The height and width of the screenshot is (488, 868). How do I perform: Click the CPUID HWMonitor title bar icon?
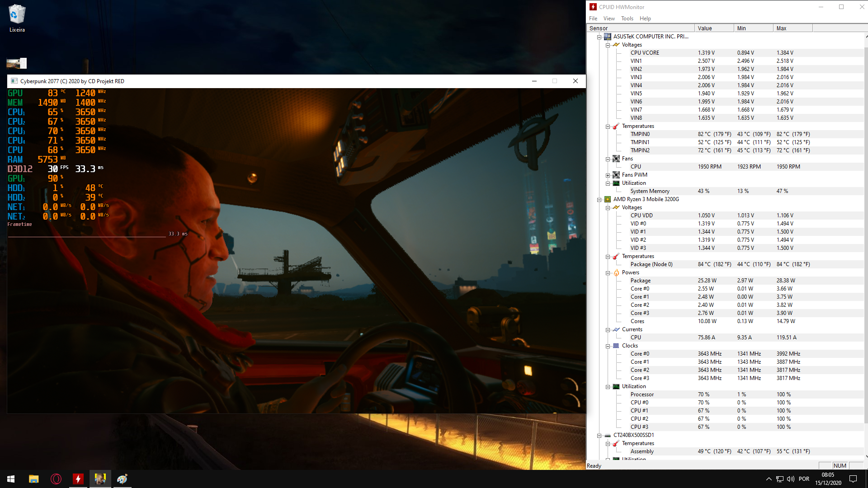[x=593, y=7]
